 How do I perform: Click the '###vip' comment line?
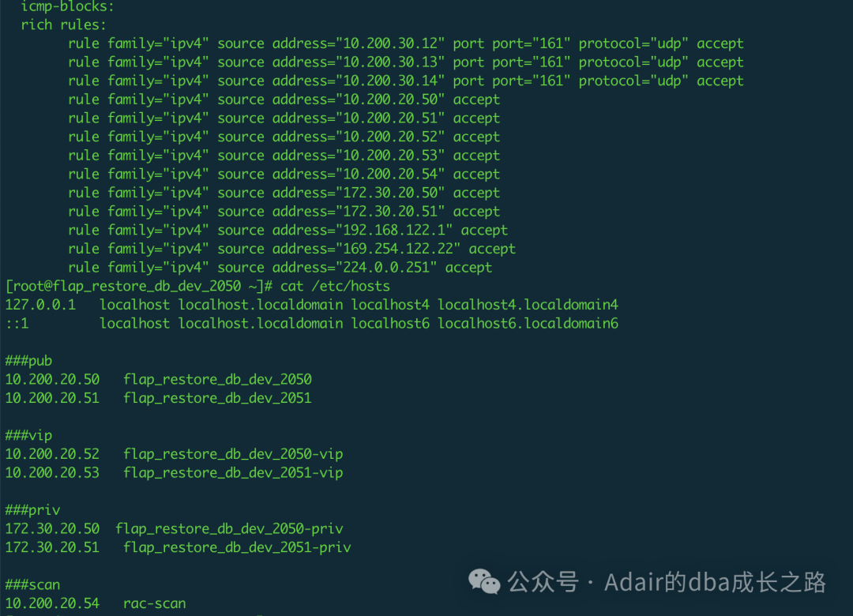pos(28,435)
